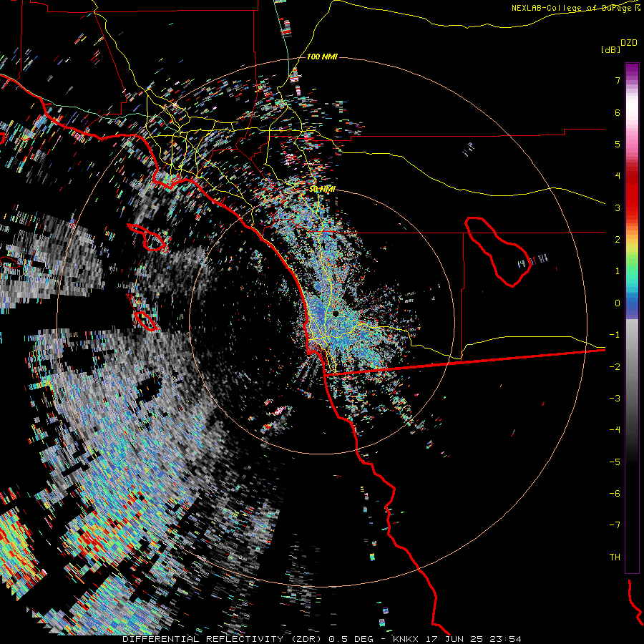Screen dimensions: 644x644
Task: Select the -2 dB scale label
Action: click(x=615, y=367)
